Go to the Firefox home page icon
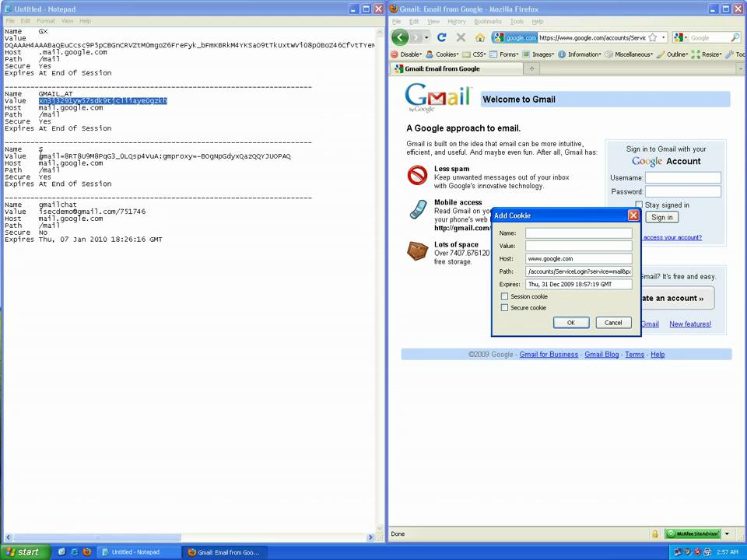This screenshot has width=747, height=560. tap(480, 37)
